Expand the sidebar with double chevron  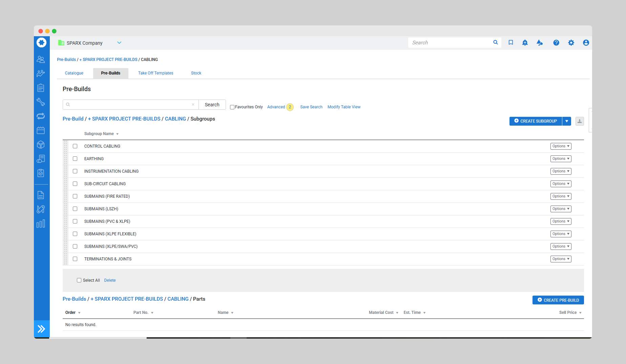point(41,329)
